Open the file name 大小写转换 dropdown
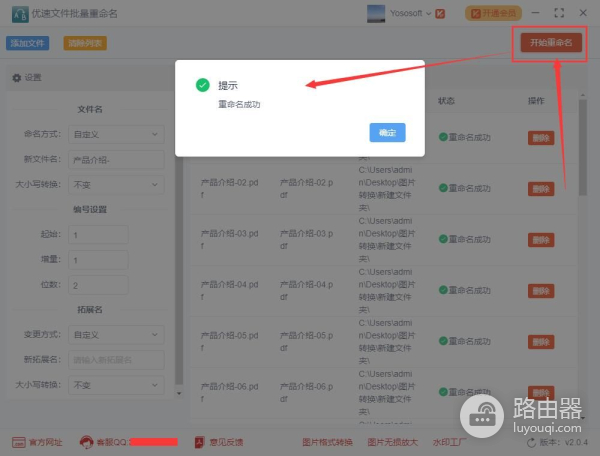This screenshot has width=600, height=456. point(116,185)
